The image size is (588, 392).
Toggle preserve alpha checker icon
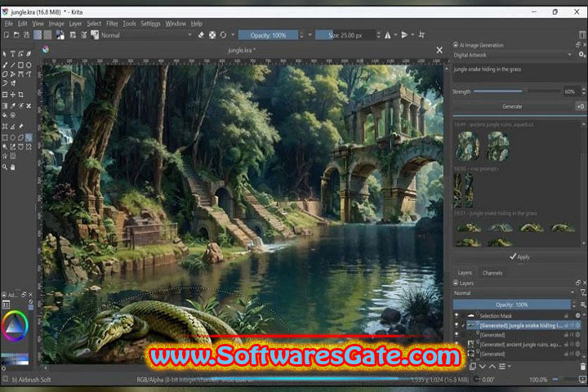[212, 35]
